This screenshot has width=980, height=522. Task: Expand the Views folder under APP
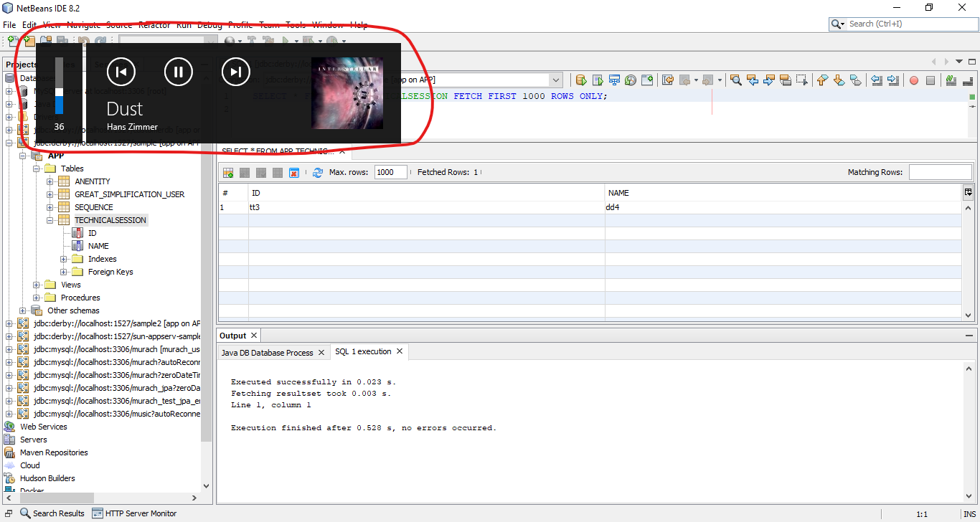(x=37, y=285)
